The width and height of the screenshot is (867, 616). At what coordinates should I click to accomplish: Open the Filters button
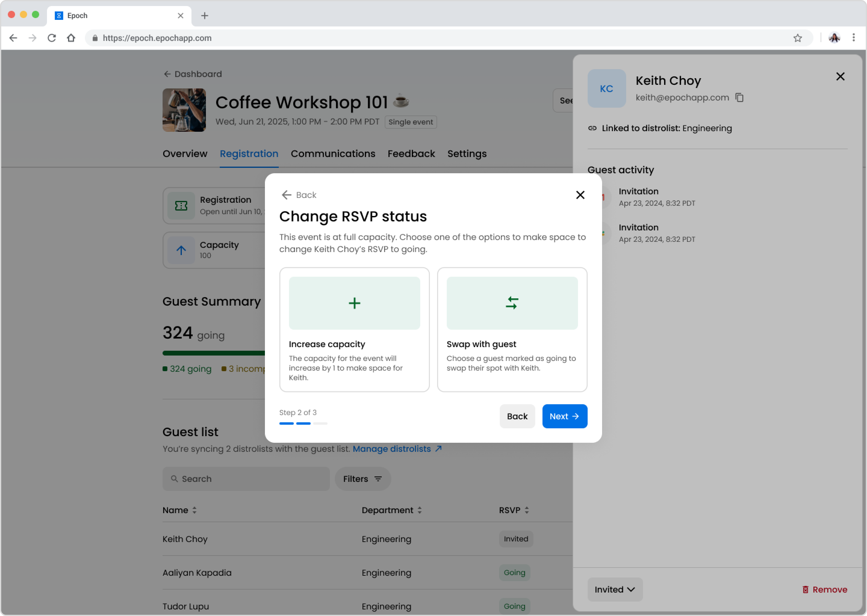point(362,479)
